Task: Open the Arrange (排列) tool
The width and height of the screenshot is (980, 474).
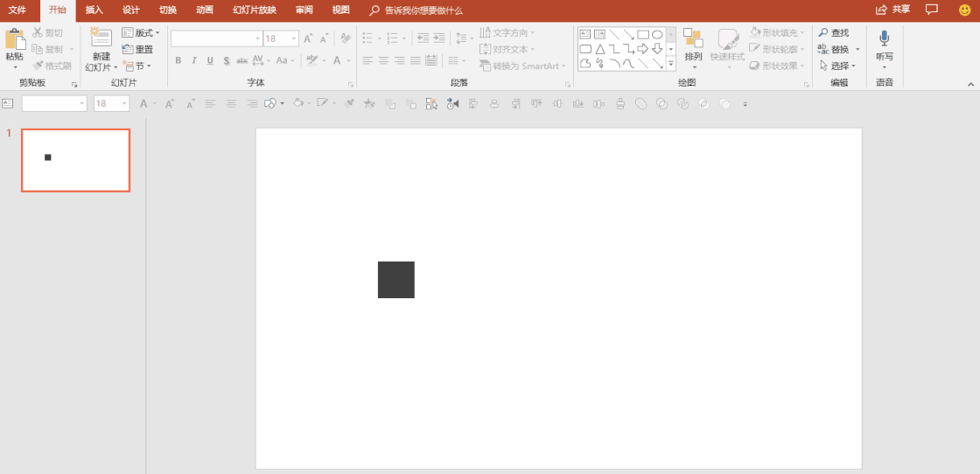Action: pos(693,44)
